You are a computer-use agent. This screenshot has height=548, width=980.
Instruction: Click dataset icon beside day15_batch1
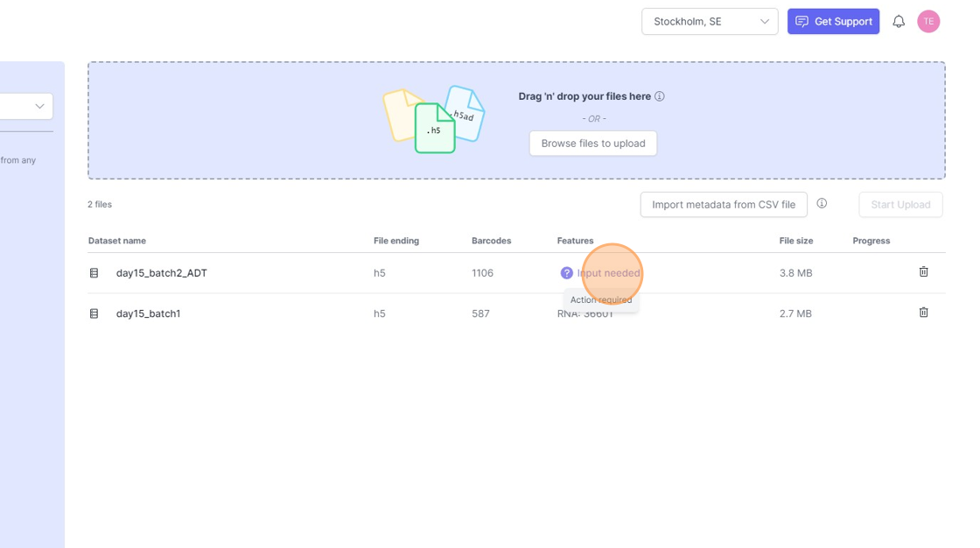coord(94,313)
